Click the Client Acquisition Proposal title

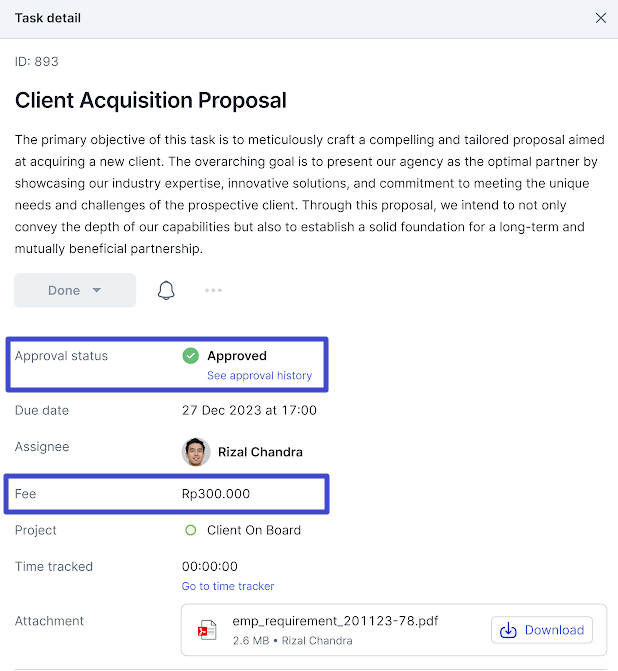[151, 101]
